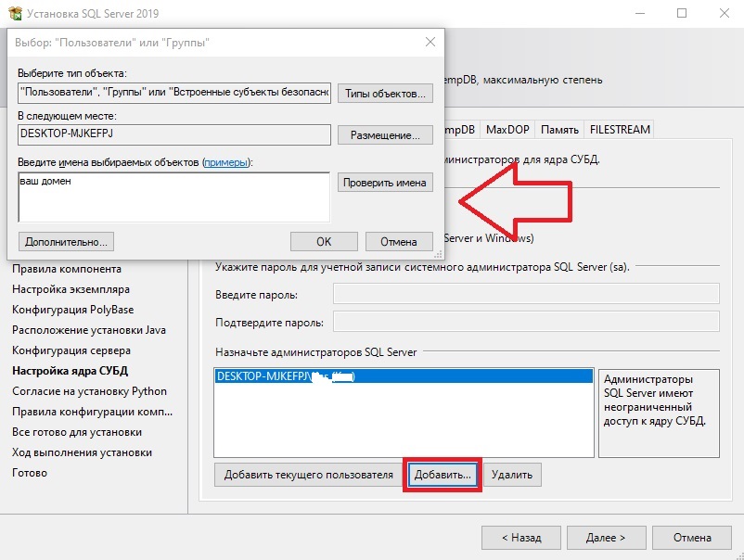The image size is (744, 560).
Task: Select "Все готово для установки" step
Action: point(77,432)
